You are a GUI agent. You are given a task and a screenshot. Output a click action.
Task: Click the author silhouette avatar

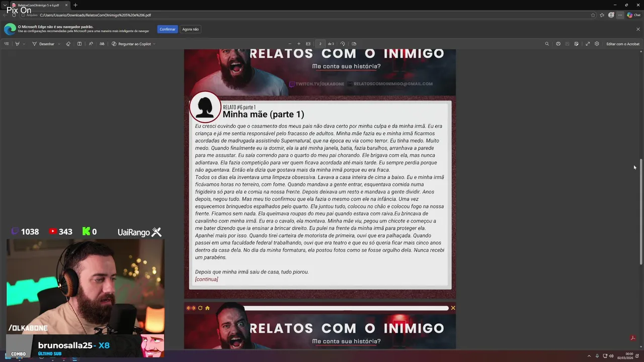point(205,107)
